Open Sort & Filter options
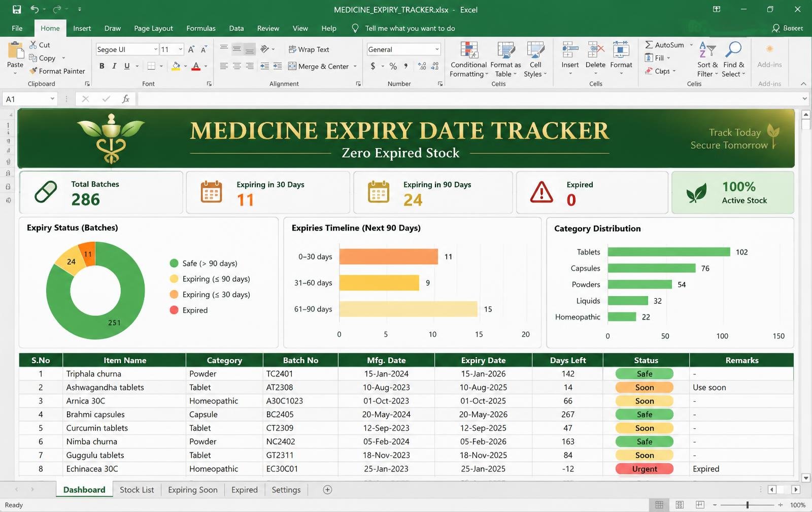This screenshot has height=512, width=812. click(707, 59)
